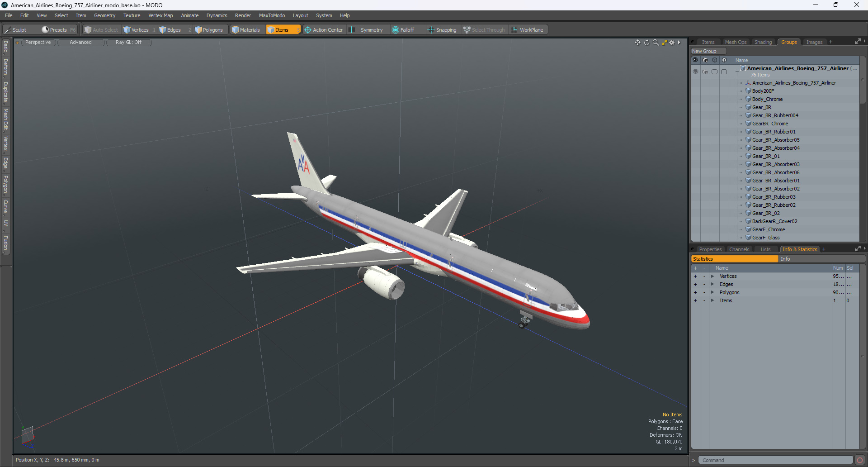Open the Vertex Map menu
The height and width of the screenshot is (467, 868).
pyautogui.click(x=160, y=15)
